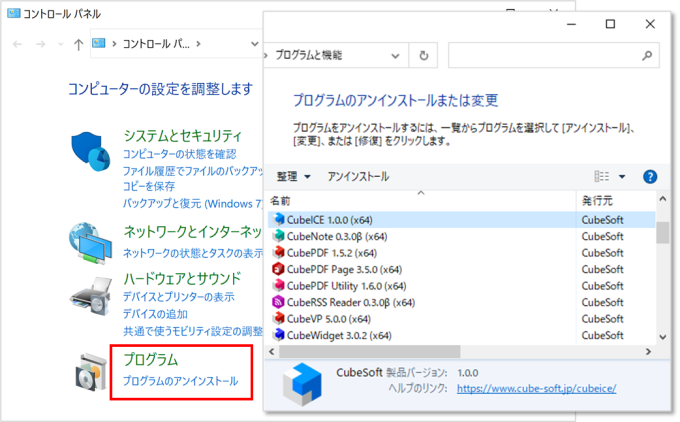The width and height of the screenshot is (680, 422).
Task: Minimize the Programs and Features window
Action: coord(571,24)
